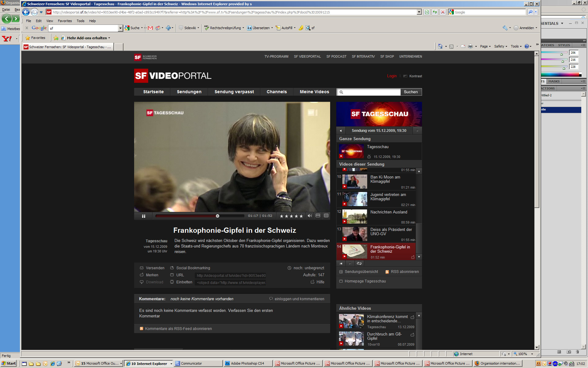Open the Sendungen navigation tab
This screenshot has height=368, width=588.
point(189,92)
